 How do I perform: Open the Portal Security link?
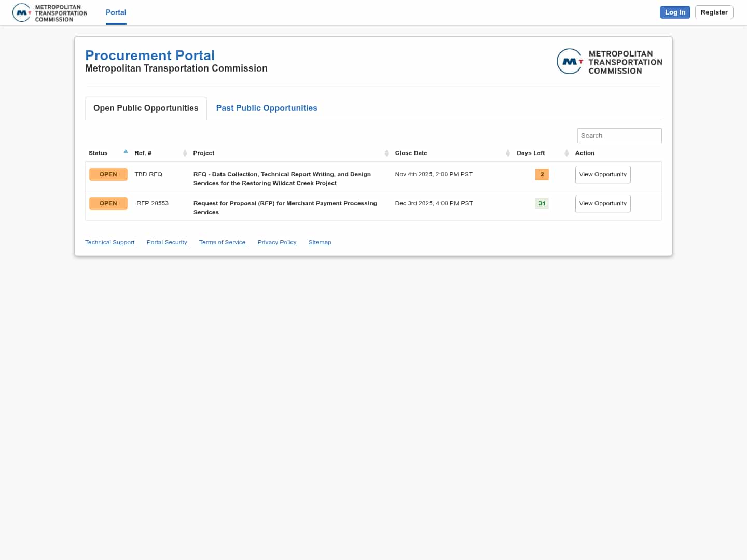tap(167, 242)
